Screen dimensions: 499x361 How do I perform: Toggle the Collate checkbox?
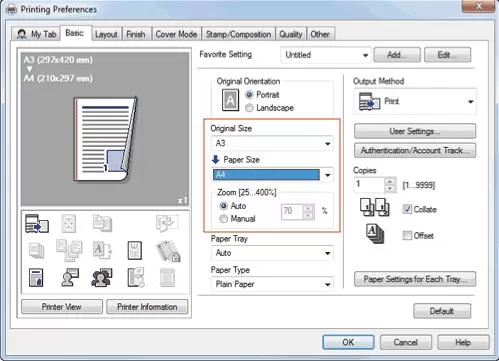click(x=407, y=209)
